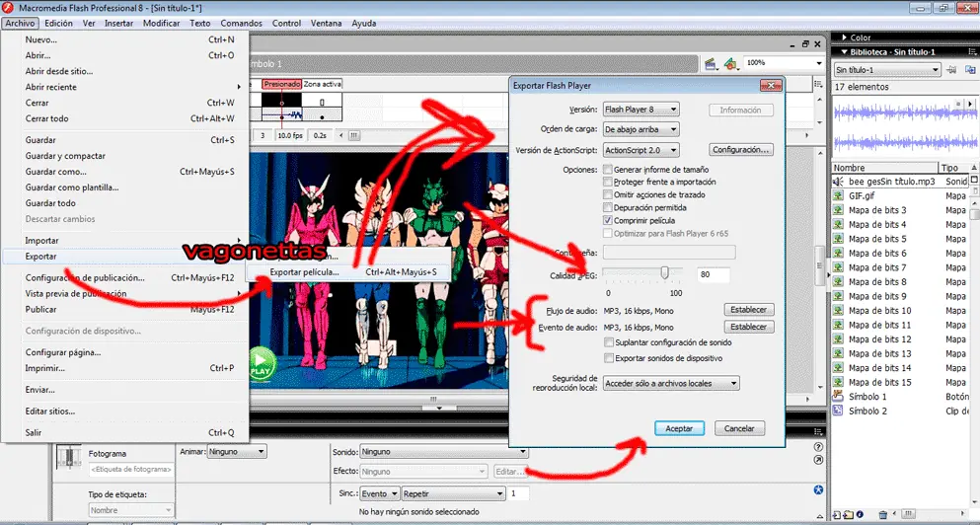
Task: Click Establecer for Evento de audio
Action: tap(749, 327)
